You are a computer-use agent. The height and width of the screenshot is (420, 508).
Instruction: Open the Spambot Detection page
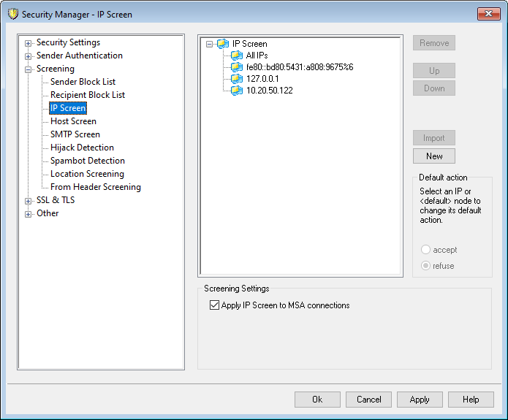point(87,161)
